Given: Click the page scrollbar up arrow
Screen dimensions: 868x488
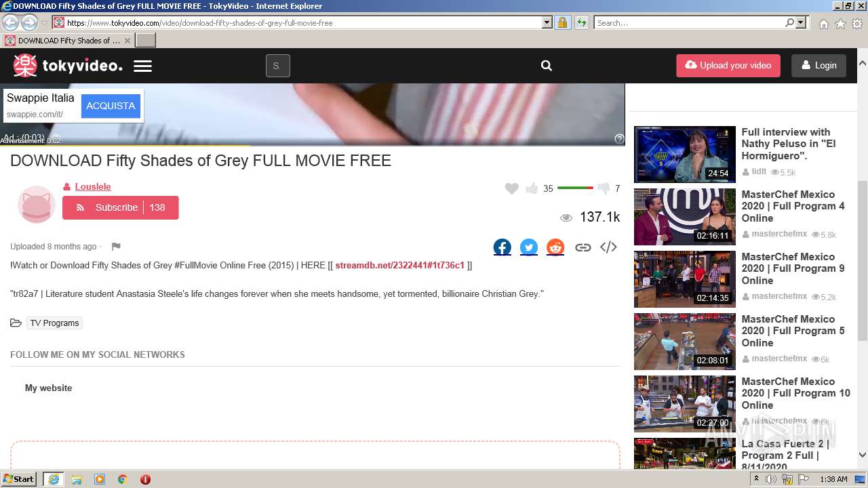Looking at the screenshot, I should [x=862, y=62].
